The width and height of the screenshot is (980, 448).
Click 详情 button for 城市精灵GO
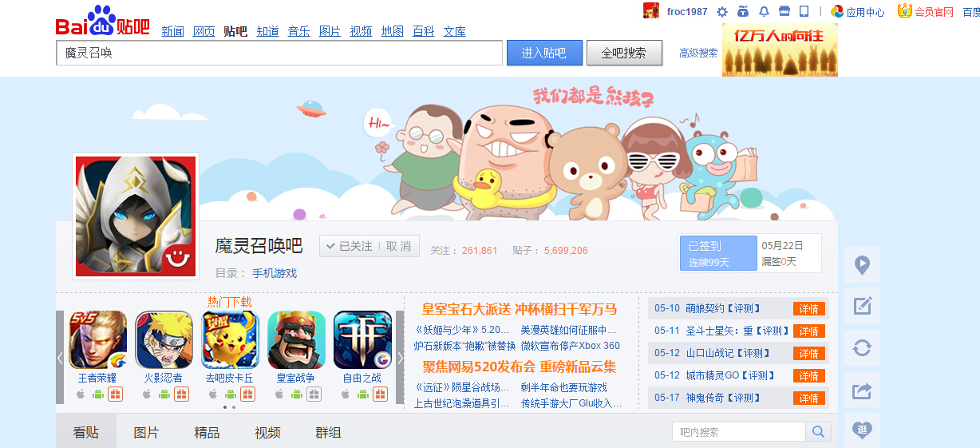point(808,375)
